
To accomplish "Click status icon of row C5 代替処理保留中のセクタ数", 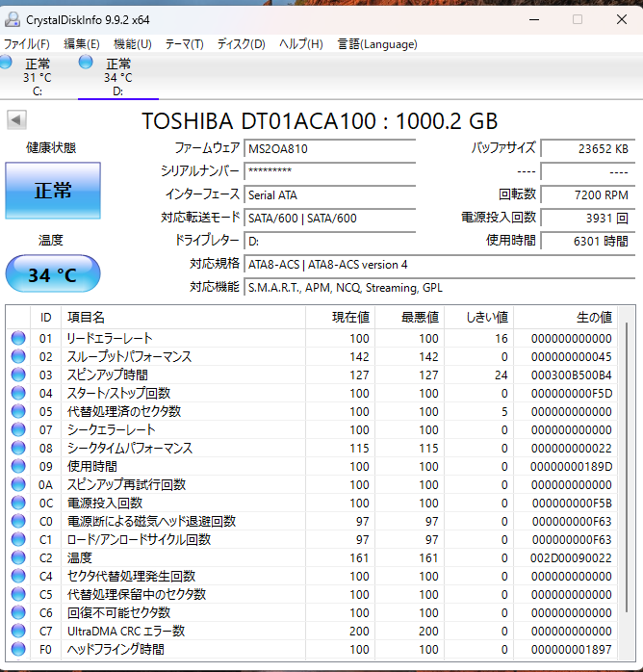I will 18,594.
